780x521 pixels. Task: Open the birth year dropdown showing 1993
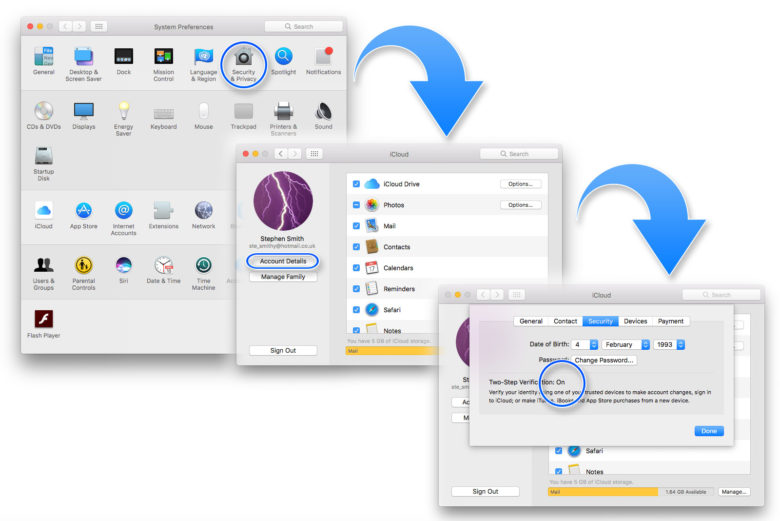(669, 344)
